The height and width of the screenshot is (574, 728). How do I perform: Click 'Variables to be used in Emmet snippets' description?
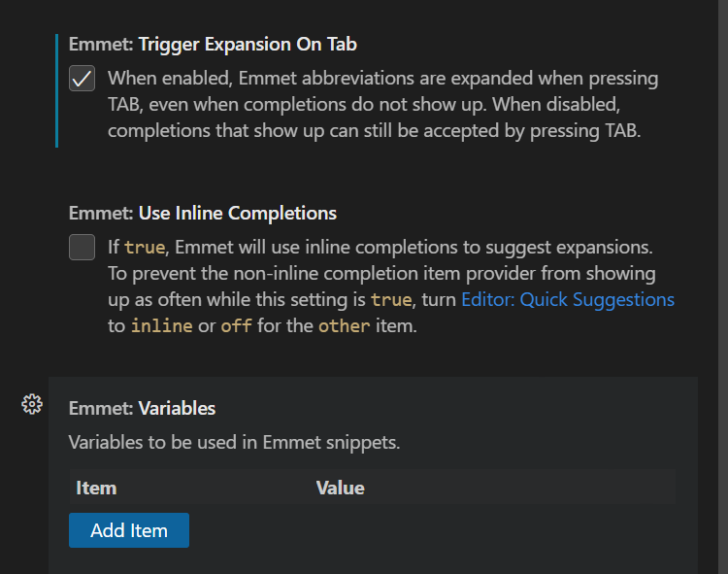pos(234,442)
